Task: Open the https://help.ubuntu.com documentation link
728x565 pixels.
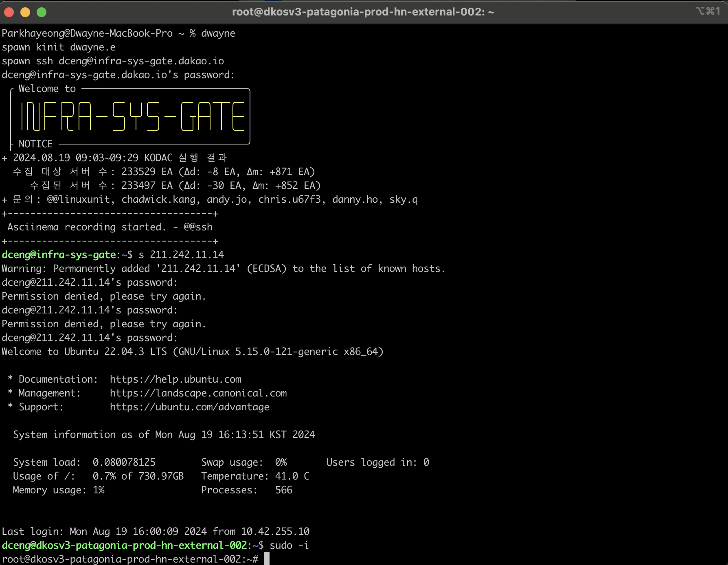Action: coord(175,379)
